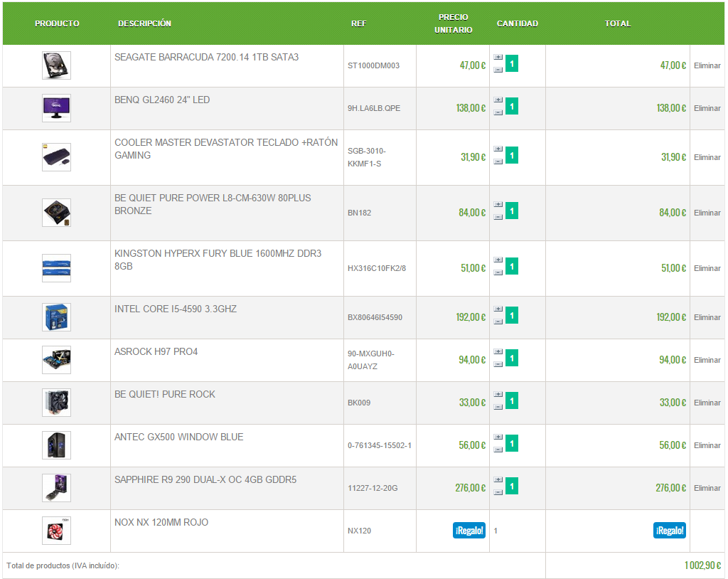The height and width of the screenshot is (579, 728).
Task: Click Eliminar for Be Quiet Pure Rock
Action: 707,403
